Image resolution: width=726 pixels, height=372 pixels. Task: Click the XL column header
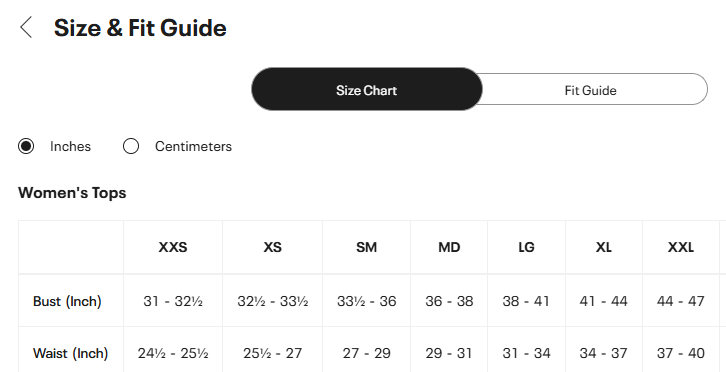[603, 247]
